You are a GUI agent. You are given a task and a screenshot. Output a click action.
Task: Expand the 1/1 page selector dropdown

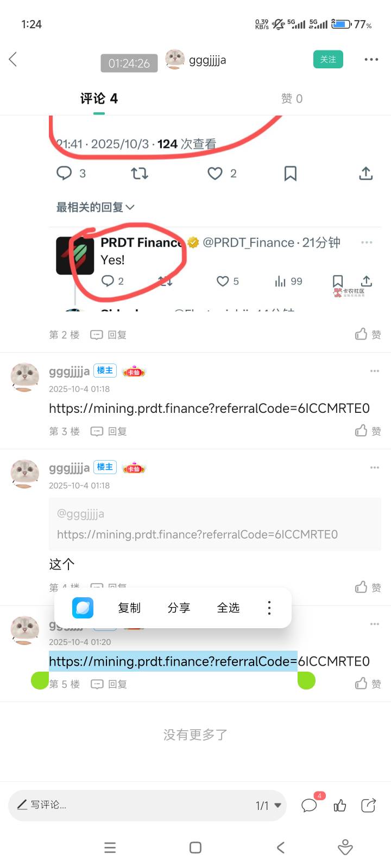click(x=268, y=806)
